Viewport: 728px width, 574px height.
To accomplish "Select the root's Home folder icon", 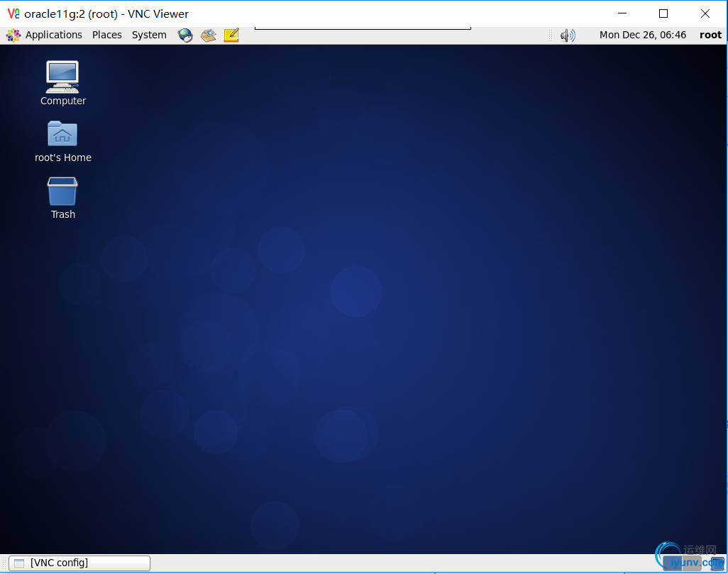I will pyautogui.click(x=62, y=142).
